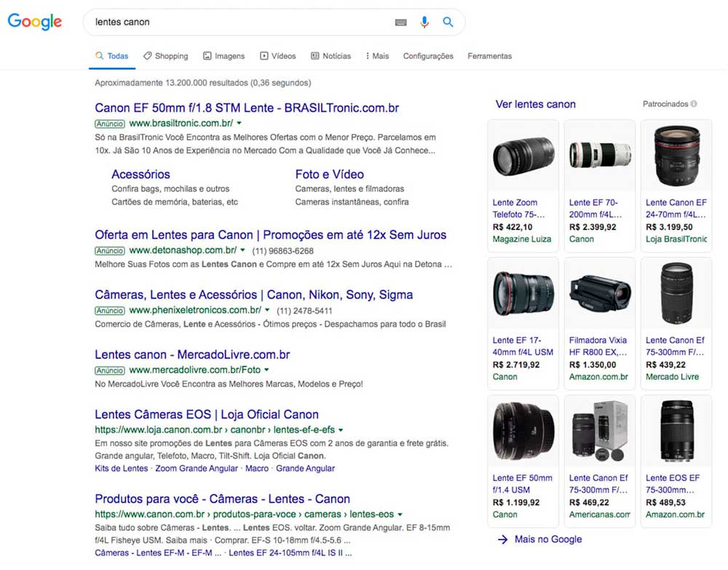728x570 pixels.
Task: Click the www.detonashop.com.br/ URL text
Action: coord(183,250)
